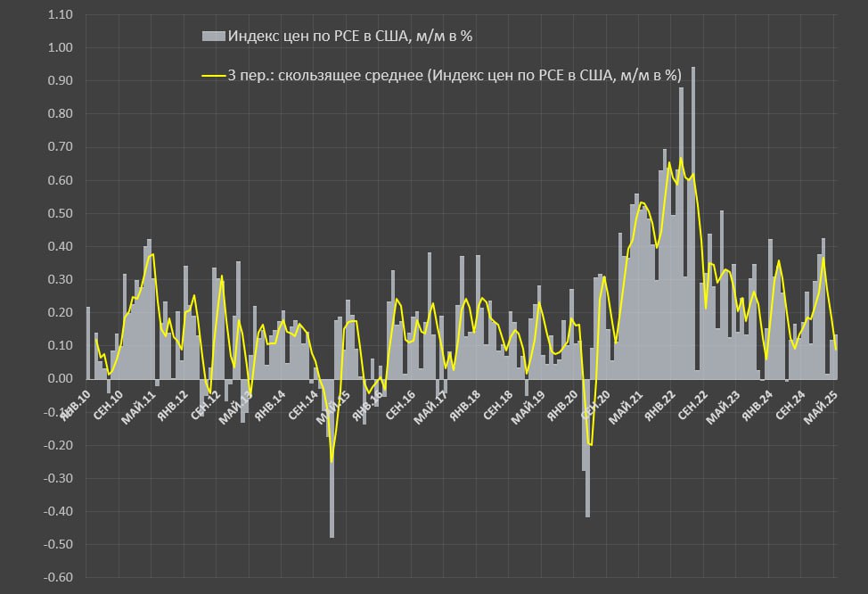Screen dimensions: 868x594
Task: Click the gray bar legend swatch
Action: click(x=214, y=36)
